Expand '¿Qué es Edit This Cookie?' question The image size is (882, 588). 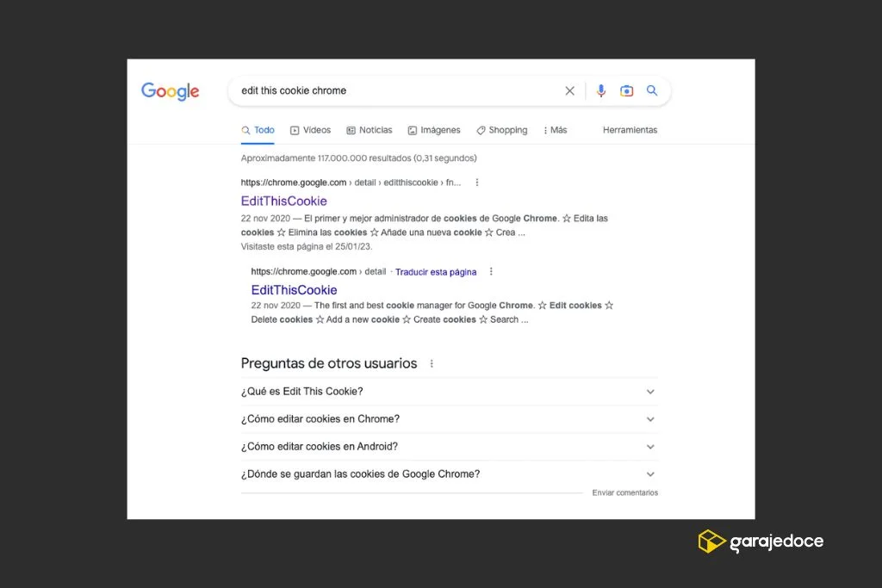[x=449, y=392]
